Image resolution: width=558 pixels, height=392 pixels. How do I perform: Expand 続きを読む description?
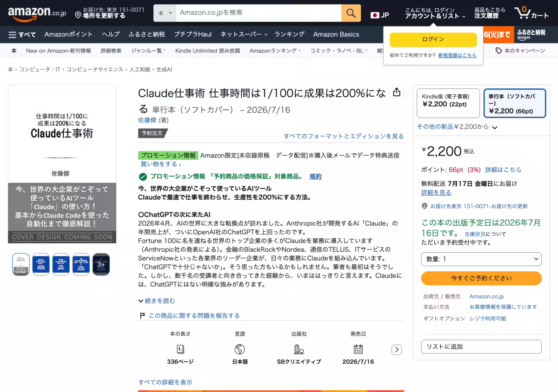tap(157, 301)
